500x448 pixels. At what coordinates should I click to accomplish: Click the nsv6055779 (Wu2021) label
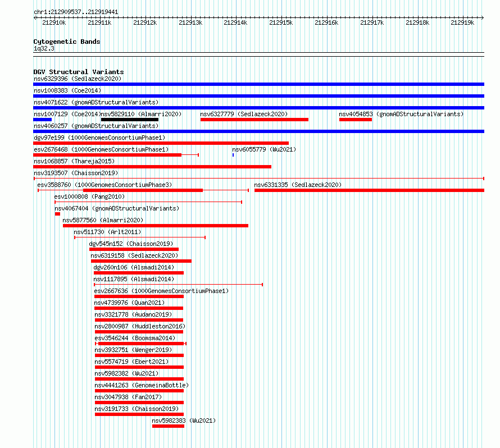point(264,149)
